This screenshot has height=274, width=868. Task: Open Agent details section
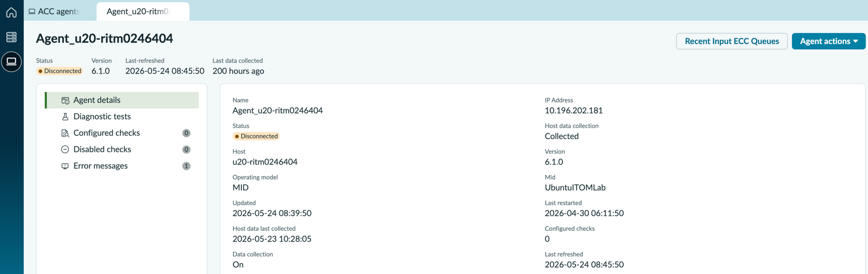(122, 100)
